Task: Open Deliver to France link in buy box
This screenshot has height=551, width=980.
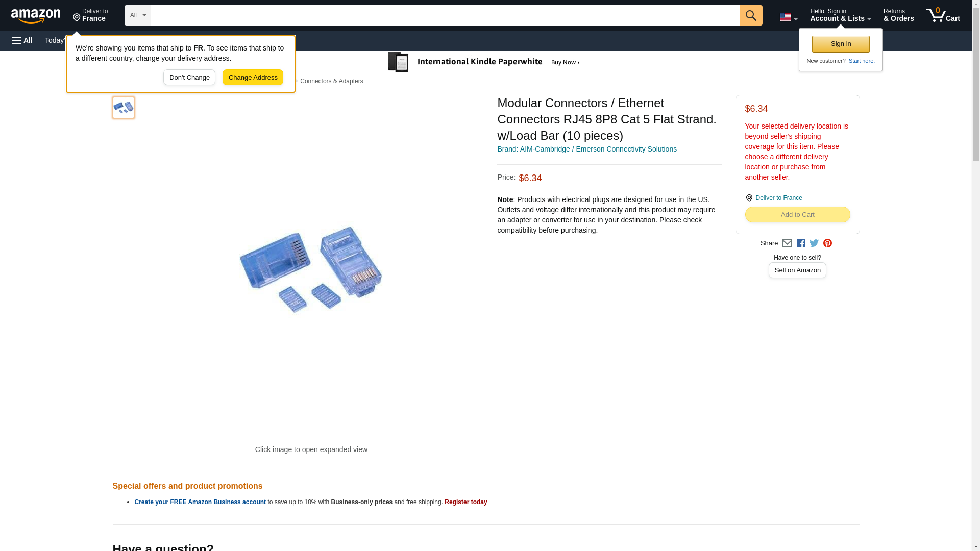Action: click(x=779, y=198)
